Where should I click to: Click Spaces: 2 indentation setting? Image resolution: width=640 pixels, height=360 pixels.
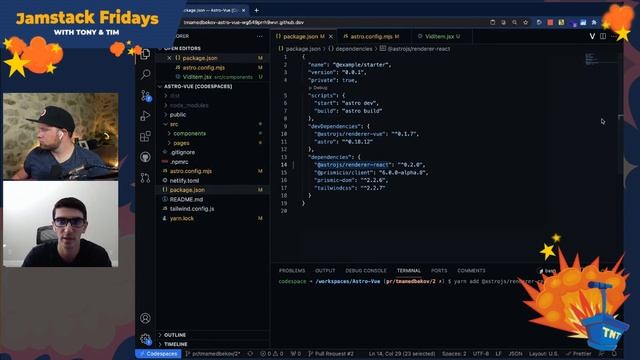pyautogui.click(x=454, y=353)
